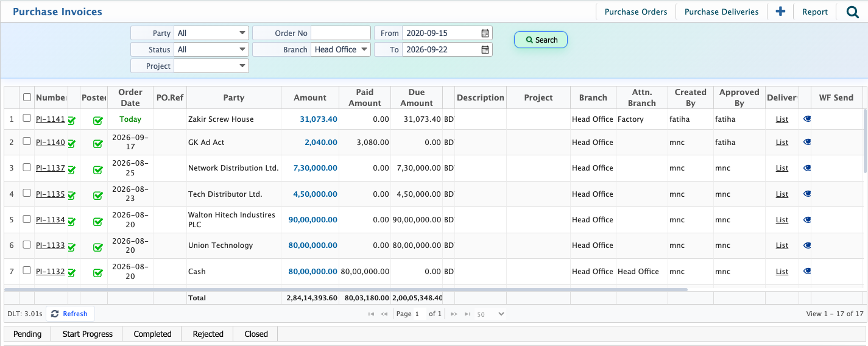Image resolution: width=868 pixels, height=346 pixels.
Task: Click the eye icon for PI-1140
Action: pyautogui.click(x=807, y=142)
